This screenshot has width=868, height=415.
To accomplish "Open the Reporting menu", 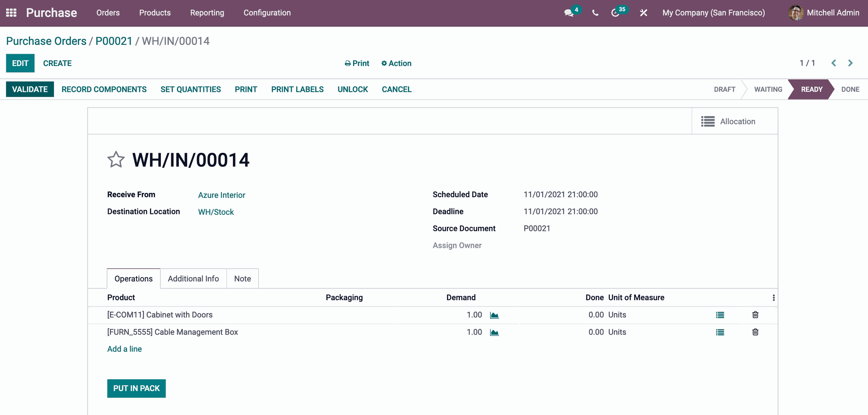I will (207, 13).
